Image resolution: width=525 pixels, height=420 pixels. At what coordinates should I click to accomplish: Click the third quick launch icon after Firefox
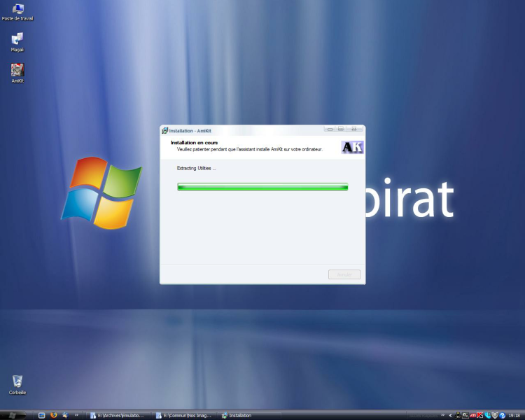[x=65, y=415]
